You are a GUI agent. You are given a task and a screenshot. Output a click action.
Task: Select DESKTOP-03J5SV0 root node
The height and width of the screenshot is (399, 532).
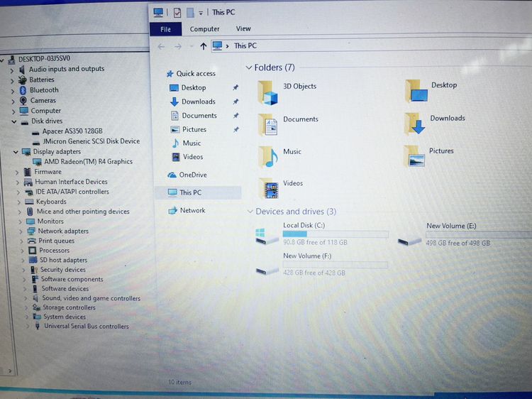click(44, 59)
